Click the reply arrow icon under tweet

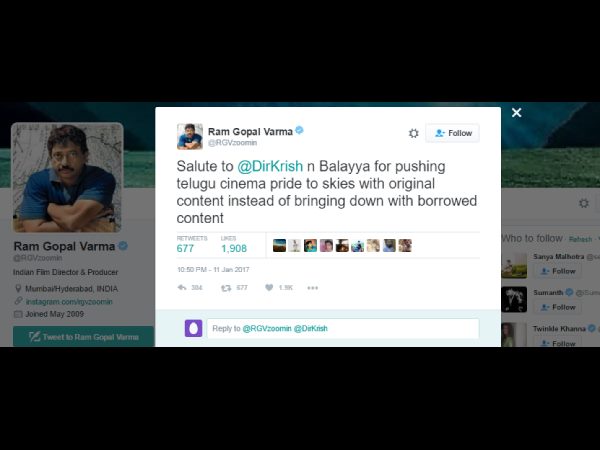(x=182, y=288)
